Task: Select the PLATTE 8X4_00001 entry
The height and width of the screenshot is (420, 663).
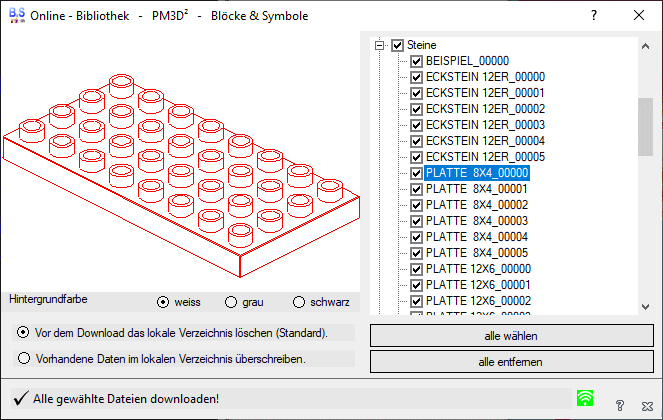Action: pyautogui.click(x=477, y=189)
